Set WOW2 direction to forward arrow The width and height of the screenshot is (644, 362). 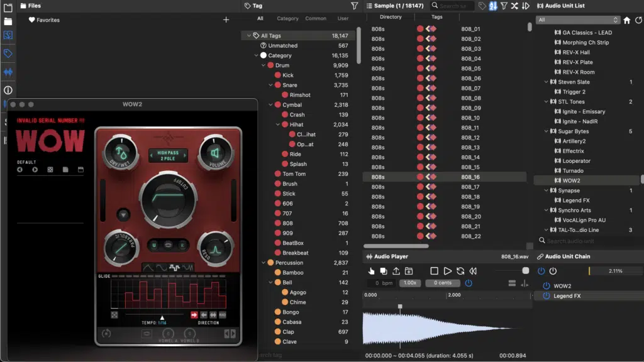[194, 315]
